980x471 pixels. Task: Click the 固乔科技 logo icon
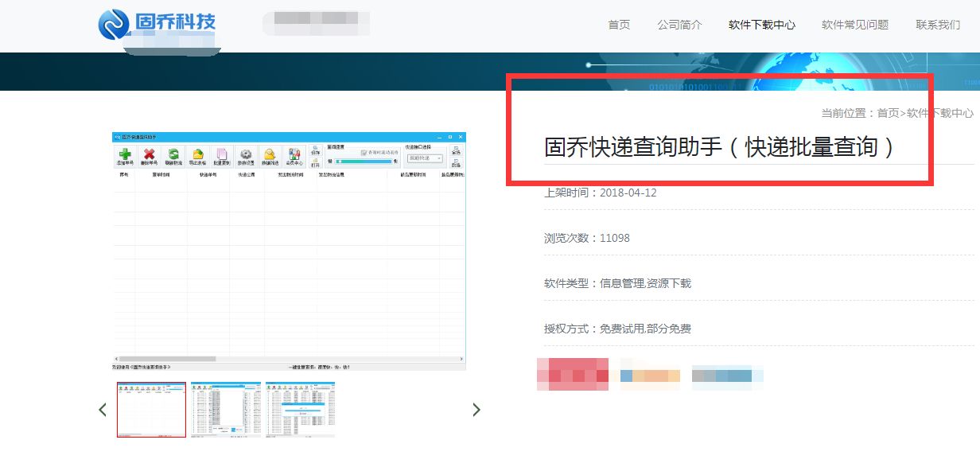click(114, 24)
